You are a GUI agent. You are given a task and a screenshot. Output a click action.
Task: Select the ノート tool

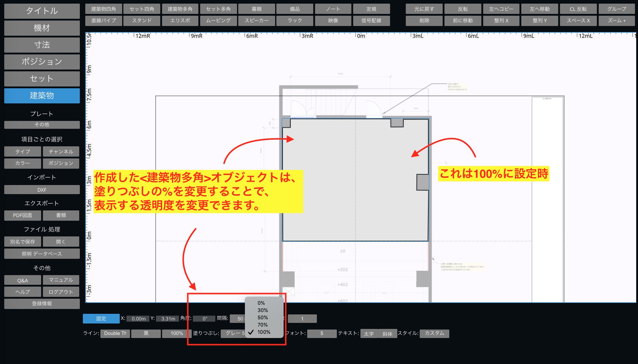coord(333,9)
